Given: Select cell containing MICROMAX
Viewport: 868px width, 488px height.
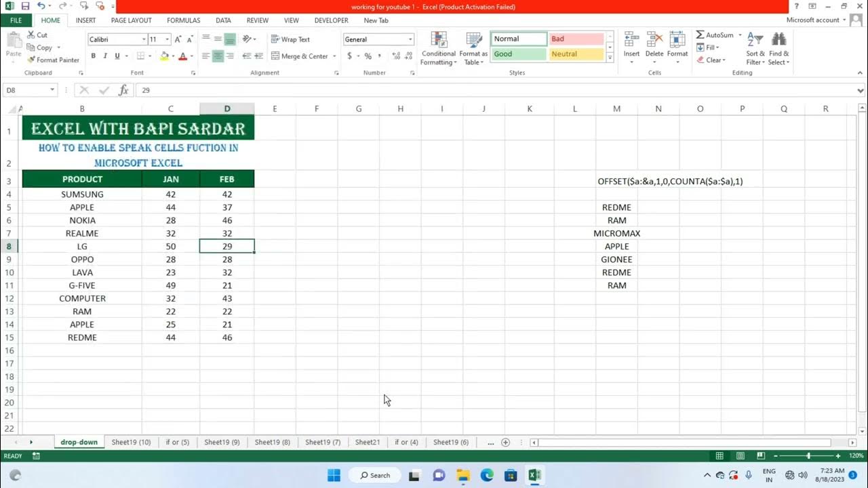Looking at the screenshot, I should click(x=616, y=233).
